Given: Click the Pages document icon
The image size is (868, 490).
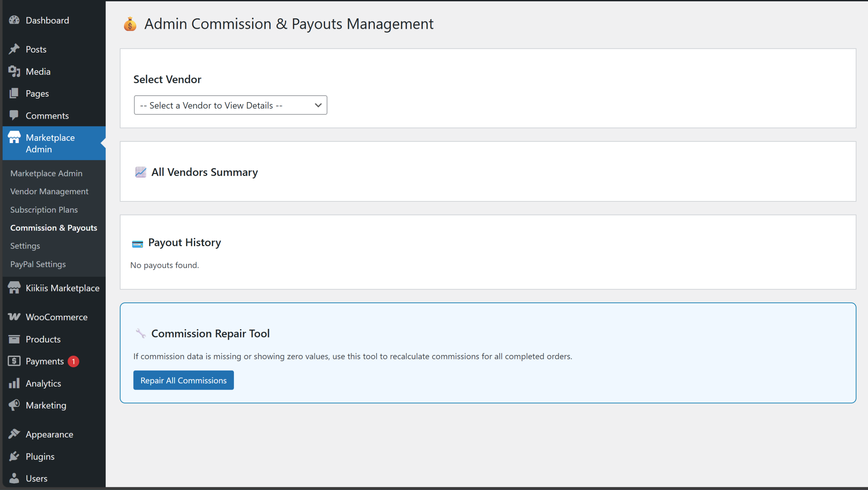Looking at the screenshot, I should [14, 93].
